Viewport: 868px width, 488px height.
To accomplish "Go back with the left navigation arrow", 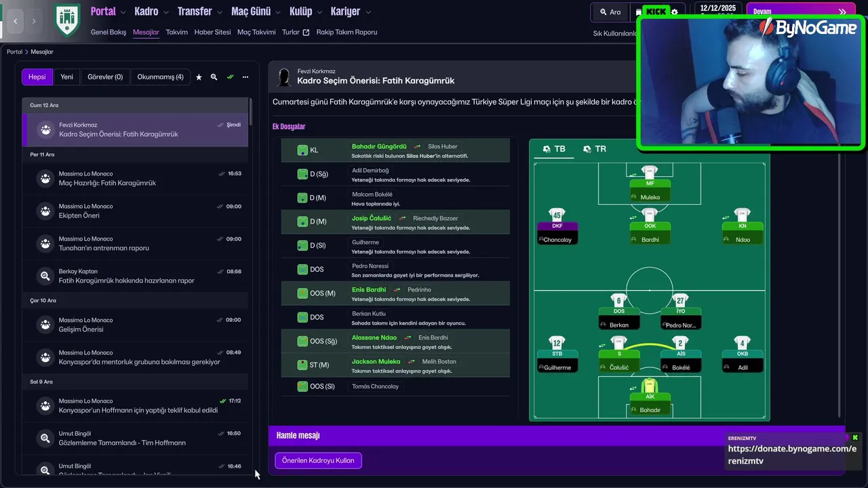I will coord(16,21).
